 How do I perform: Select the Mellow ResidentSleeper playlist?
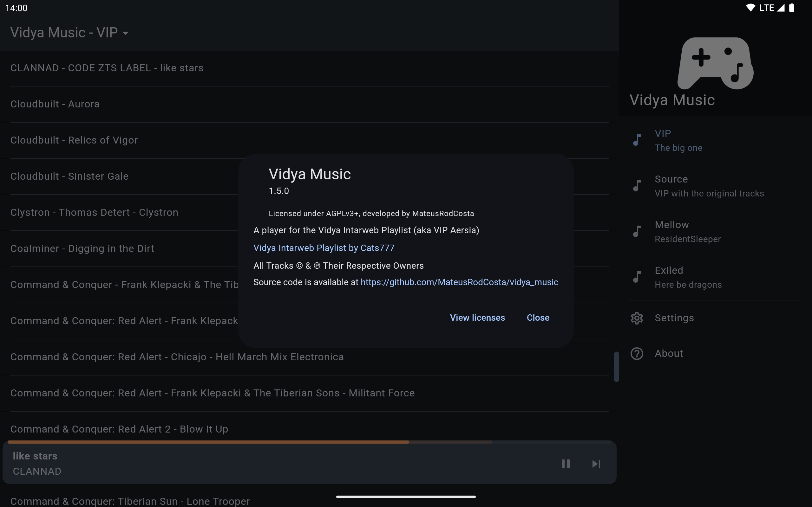tap(688, 231)
